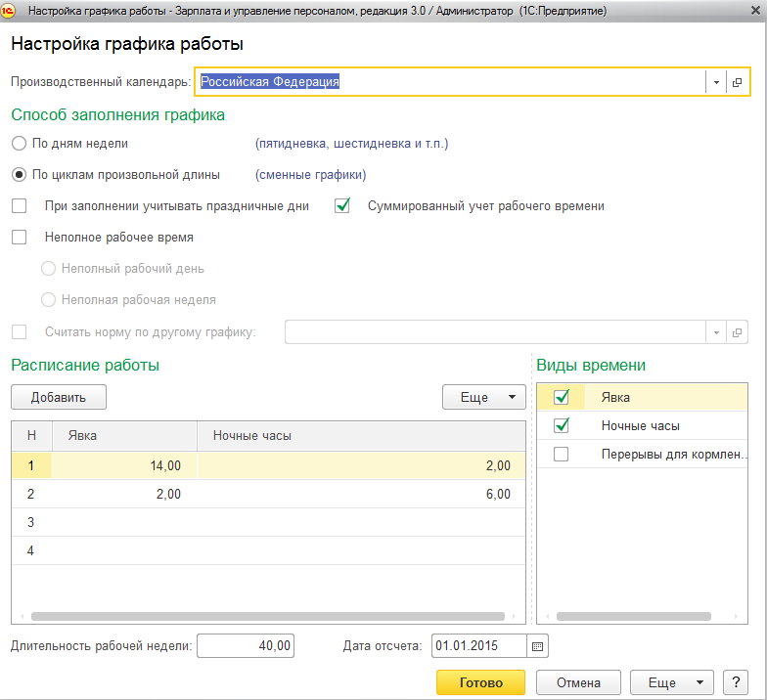The height and width of the screenshot is (700, 767).
Task: Open the Еще menu above the schedule table
Action: 484,397
